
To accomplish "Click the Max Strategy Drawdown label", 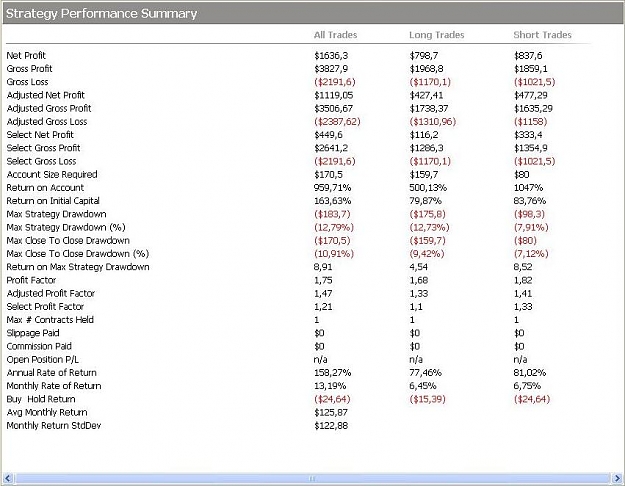I will (56, 214).
